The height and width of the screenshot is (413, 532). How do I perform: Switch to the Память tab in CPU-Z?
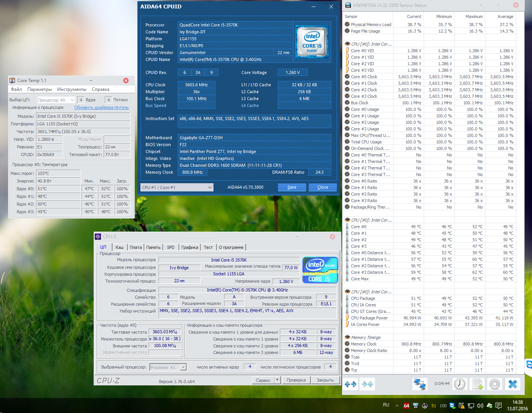[153, 247]
